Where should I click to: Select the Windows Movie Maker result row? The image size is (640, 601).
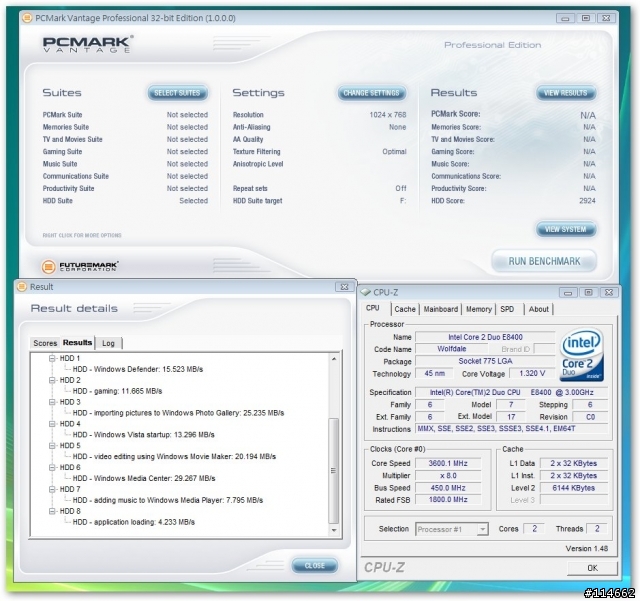[x=174, y=456]
